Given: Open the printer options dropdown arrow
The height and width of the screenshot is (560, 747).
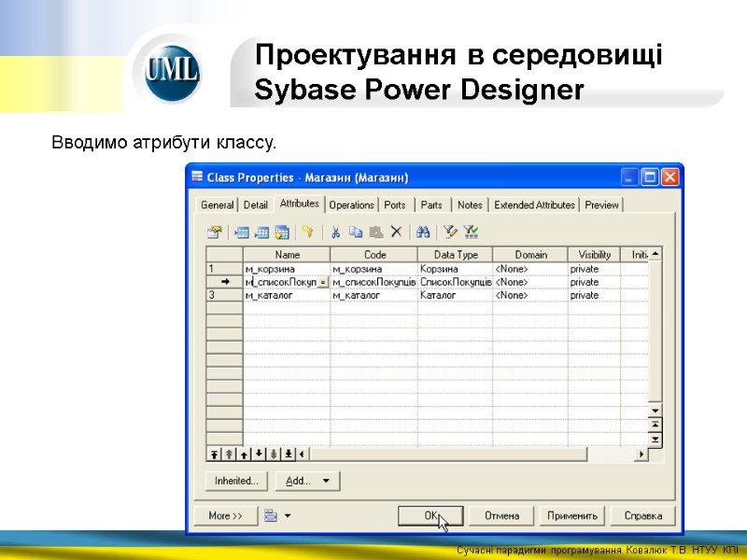Looking at the screenshot, I should tap(287, 514).
